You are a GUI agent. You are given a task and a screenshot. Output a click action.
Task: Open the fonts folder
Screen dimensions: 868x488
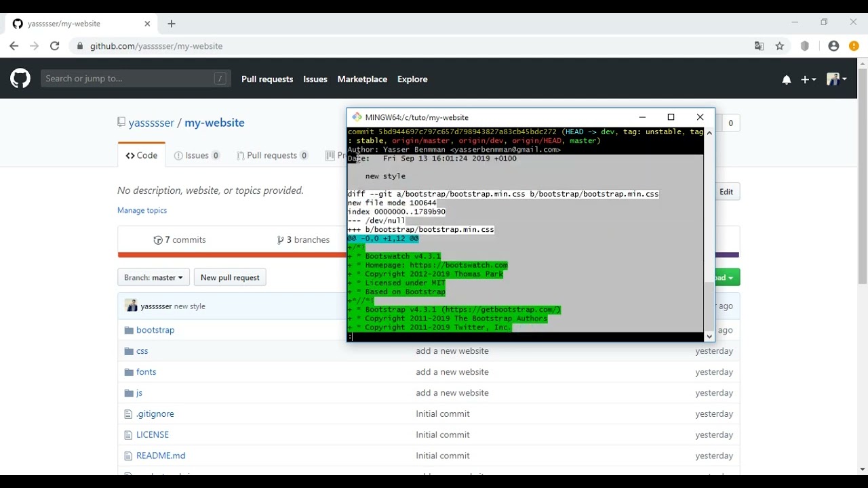(x=146, y=372)
